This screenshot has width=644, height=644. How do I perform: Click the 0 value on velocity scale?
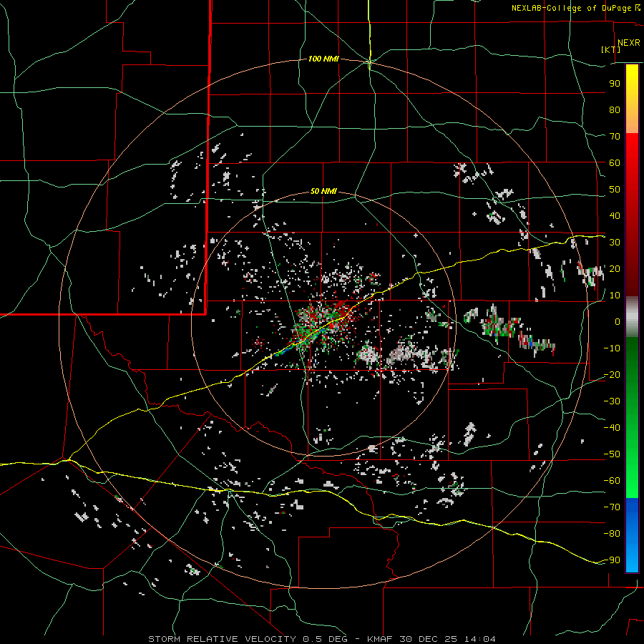coord(618,322)
